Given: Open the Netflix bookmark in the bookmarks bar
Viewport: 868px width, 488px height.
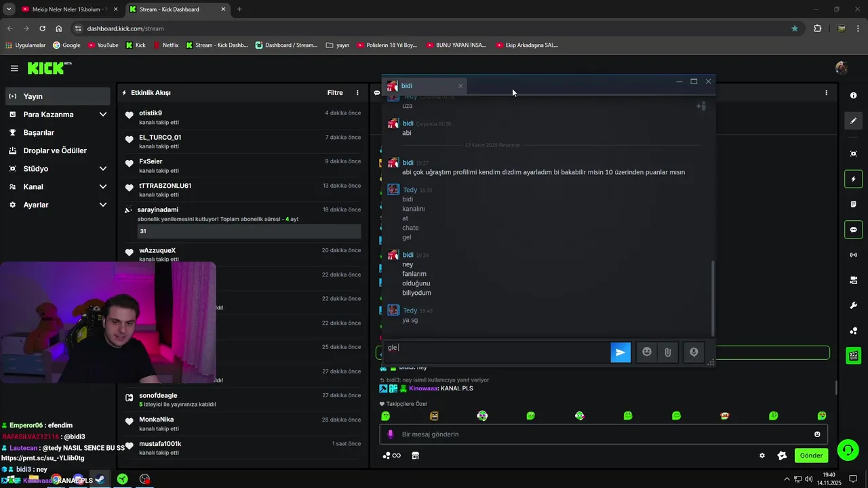Looking at the screenshot, I should [166, 45].
